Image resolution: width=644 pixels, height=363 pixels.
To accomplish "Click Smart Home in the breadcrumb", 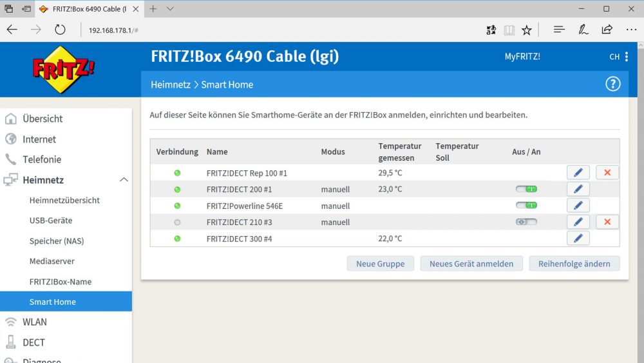I will tap(227, 84).
